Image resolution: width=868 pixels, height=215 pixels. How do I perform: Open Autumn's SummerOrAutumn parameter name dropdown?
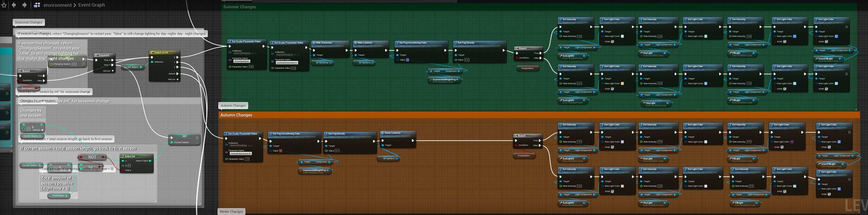pyautogui.click(x=241, y=153)
